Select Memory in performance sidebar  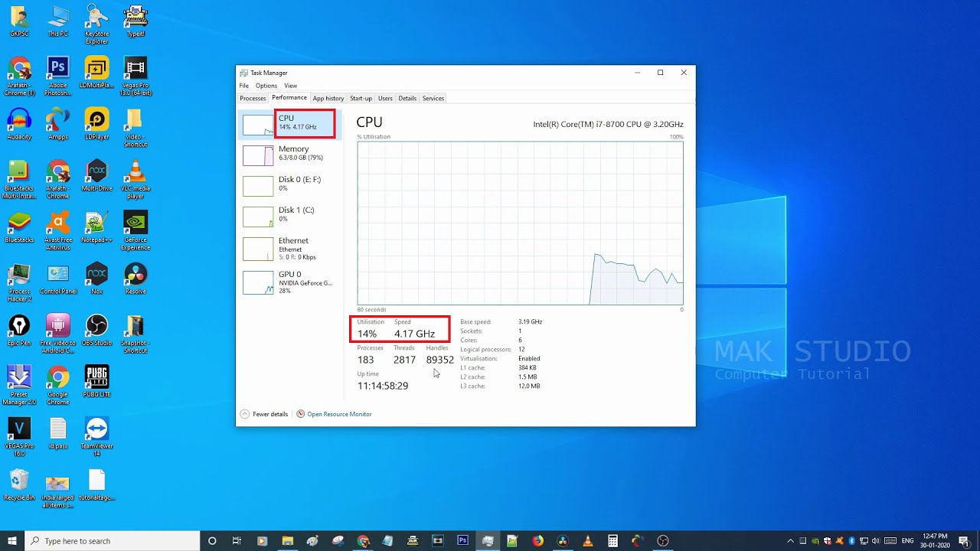pyautogui.click(x=289, y=154)
